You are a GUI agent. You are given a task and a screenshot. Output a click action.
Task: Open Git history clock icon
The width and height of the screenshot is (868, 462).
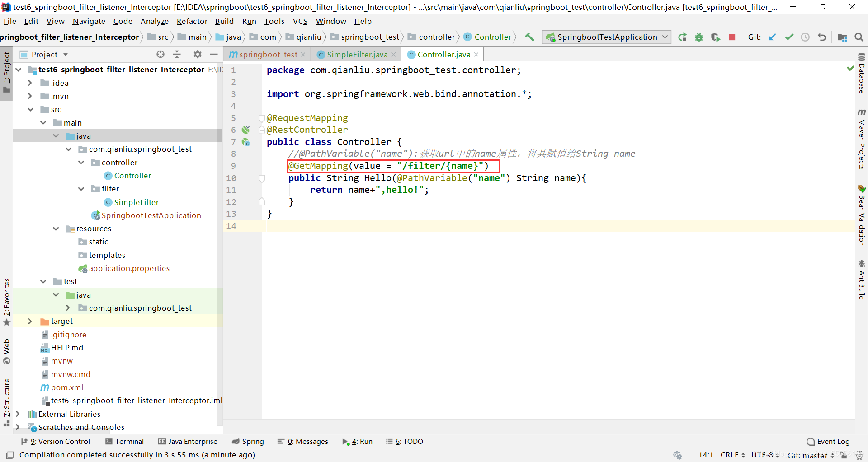click(x=805, y=37)
